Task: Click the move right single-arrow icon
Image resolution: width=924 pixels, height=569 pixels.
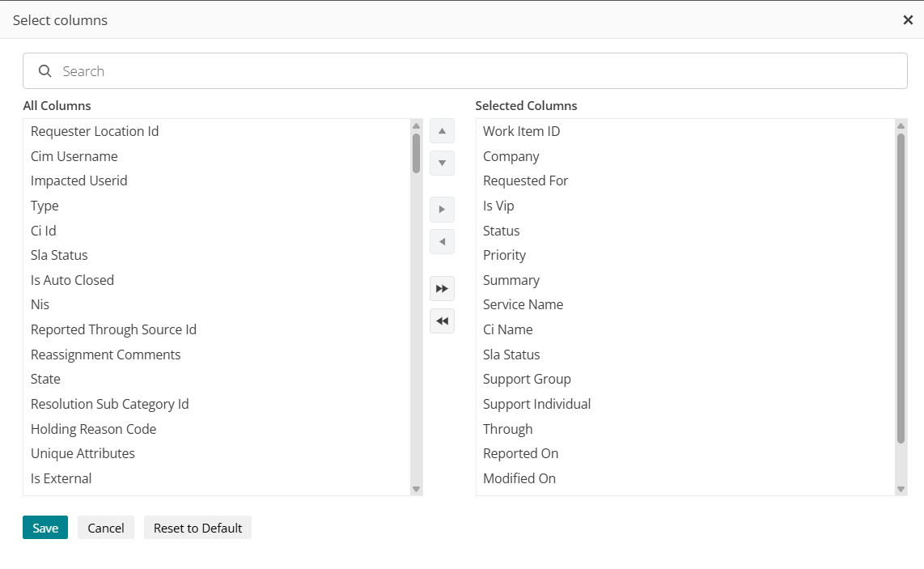Action: pos(442,210)
